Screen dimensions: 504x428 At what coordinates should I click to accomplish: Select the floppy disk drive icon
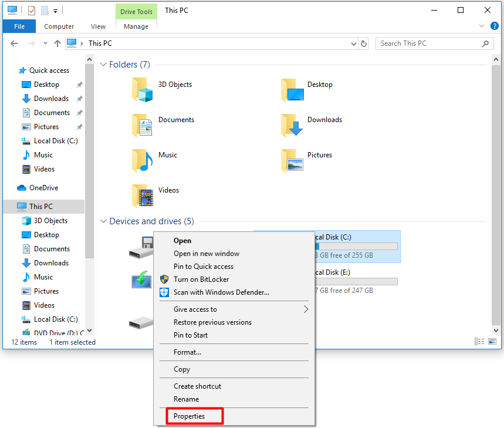tap(141, 248)
